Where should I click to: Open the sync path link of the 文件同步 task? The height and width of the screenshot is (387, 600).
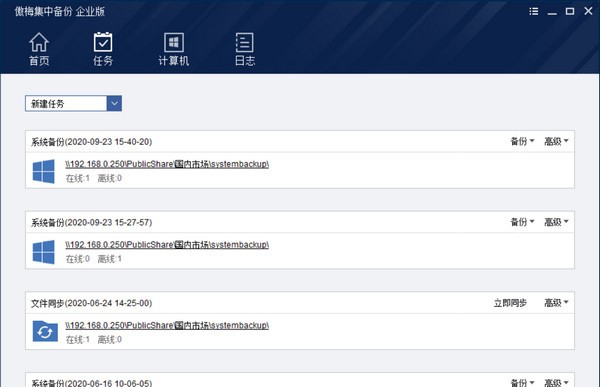(x=167, y=325)
